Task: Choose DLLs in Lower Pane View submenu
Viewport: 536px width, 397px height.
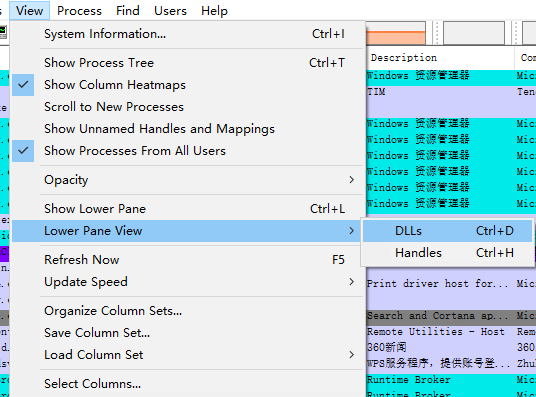Action: (x=447, y=231)
